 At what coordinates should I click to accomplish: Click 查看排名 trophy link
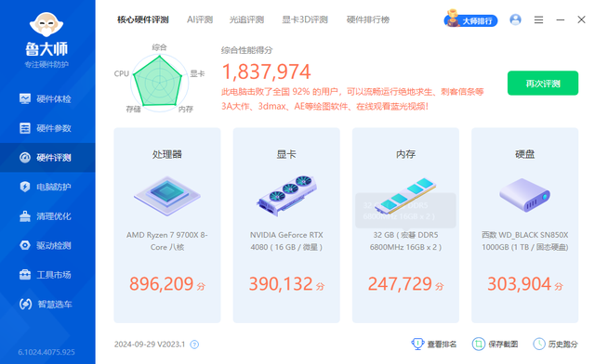tap(434, 344)
